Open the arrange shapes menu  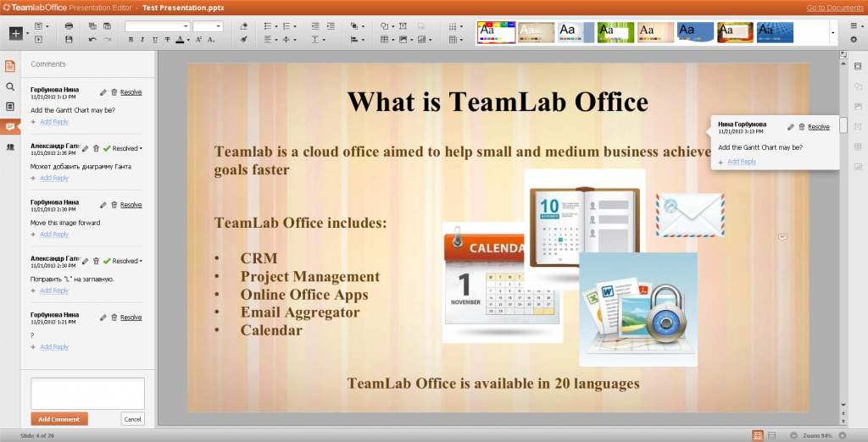pyautogui.click(x=358, y=26)
